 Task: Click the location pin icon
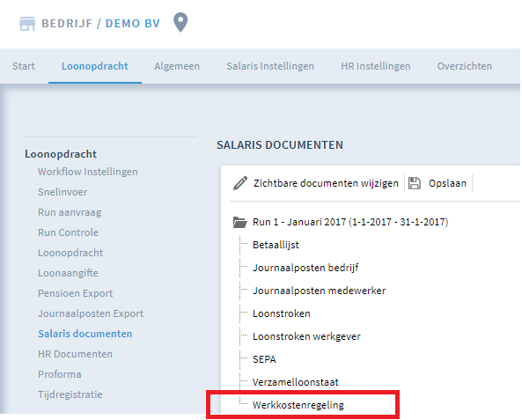click(180, 22)
